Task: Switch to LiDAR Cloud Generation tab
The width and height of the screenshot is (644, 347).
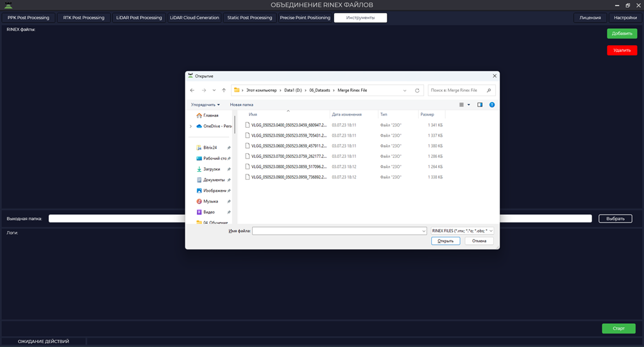Action: (x=194, y=18)
